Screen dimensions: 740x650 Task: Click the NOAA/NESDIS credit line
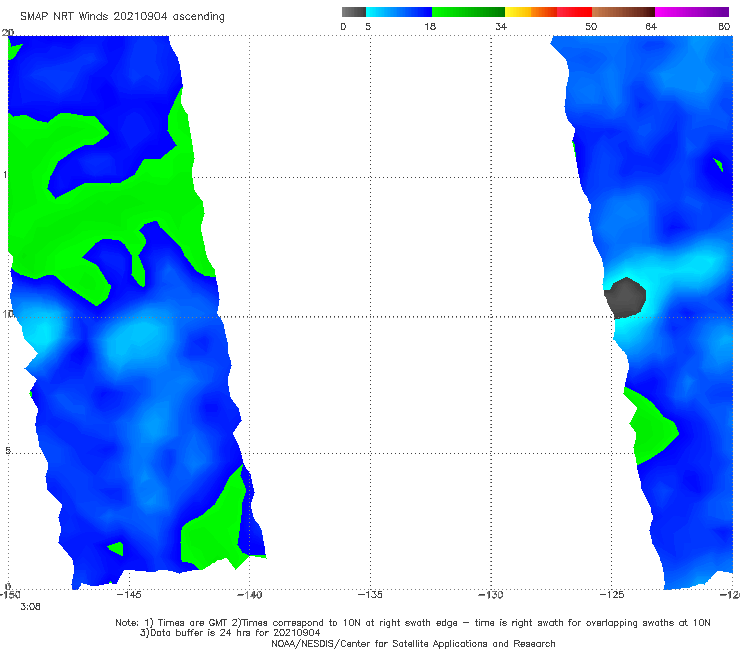point(413,643)
